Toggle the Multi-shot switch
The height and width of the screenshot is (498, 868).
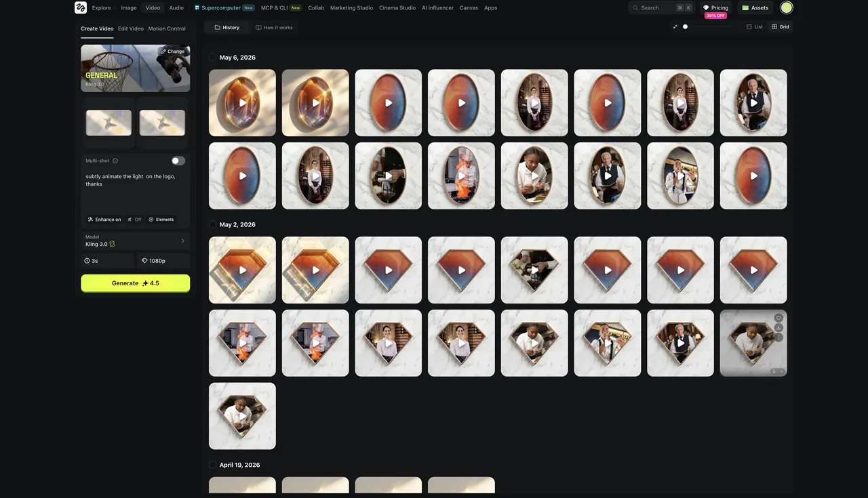pyautogui.click(x=178, y=161)
